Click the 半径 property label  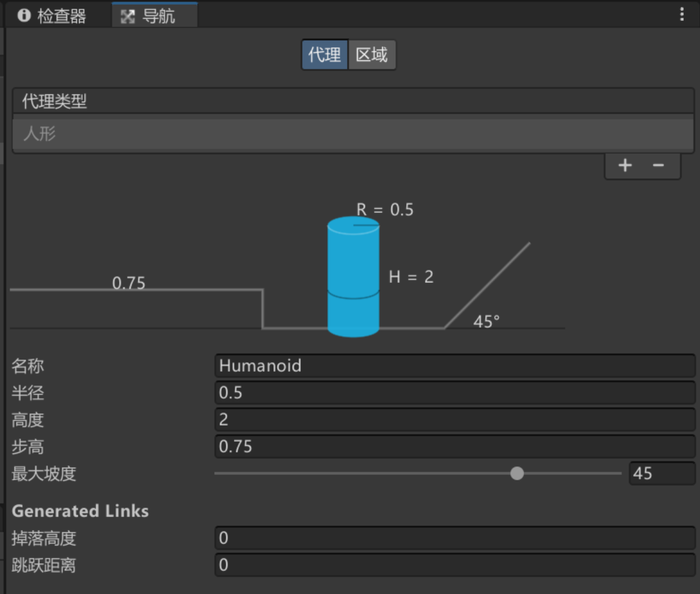click(x=28, y=393)
